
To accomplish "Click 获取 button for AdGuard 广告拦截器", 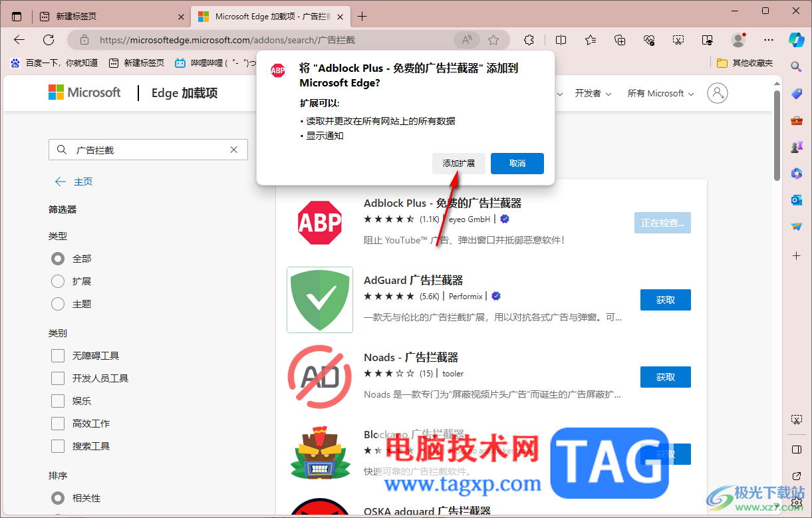I will click(x=666, y=300).
